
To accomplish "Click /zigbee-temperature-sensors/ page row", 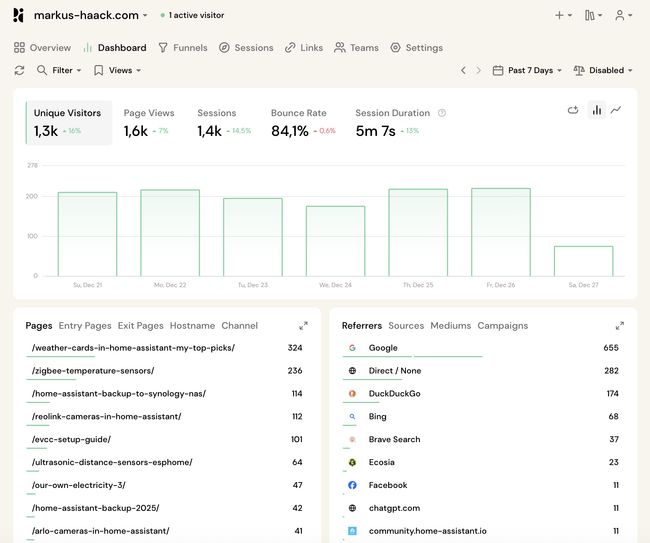I will tap(167, 371).
